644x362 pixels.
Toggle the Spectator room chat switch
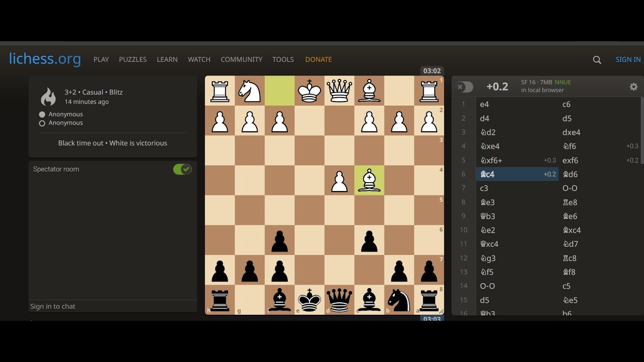point(183,169)
